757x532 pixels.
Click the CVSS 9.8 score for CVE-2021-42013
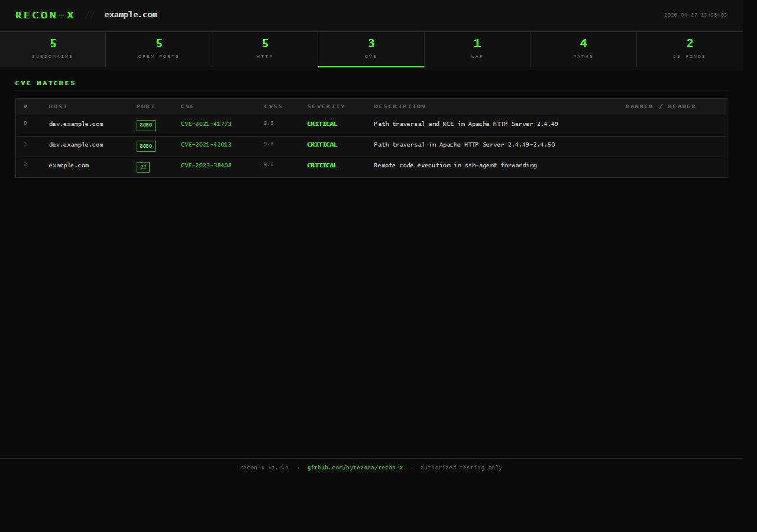pos(268,144)
